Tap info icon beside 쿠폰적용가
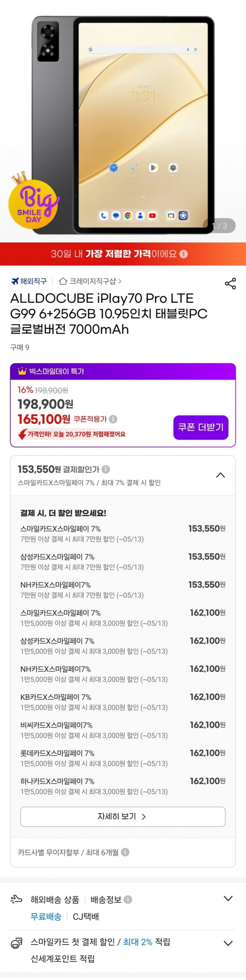This screenshot has width=246, height=980. pyautogui.click(x=113, y=419)
